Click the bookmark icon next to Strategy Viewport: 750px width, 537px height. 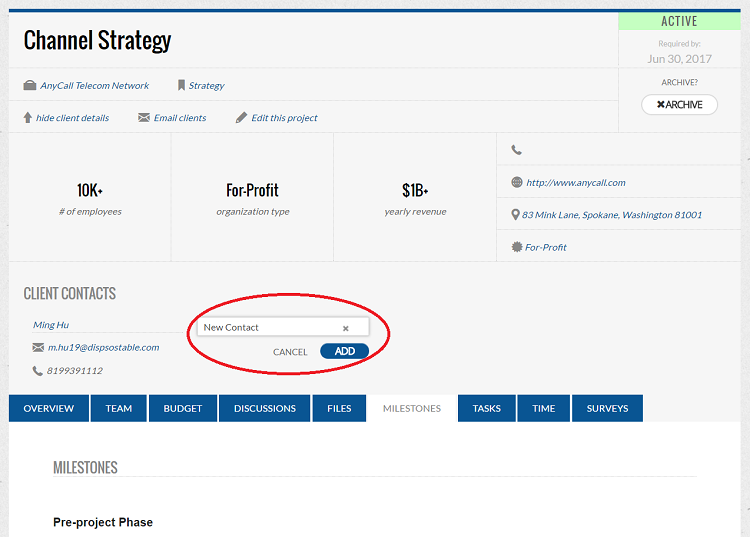(181, 86)
